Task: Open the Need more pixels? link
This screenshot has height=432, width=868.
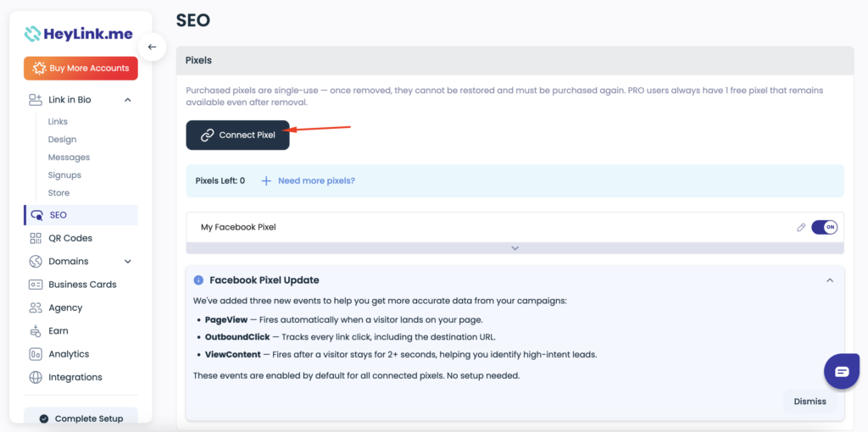Action: tap(317, 181)
